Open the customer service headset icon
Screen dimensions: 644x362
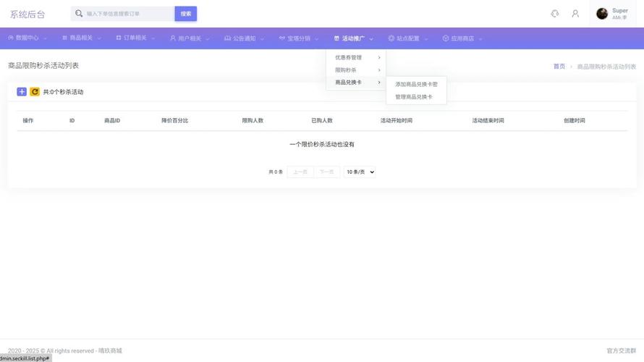pos(554,14)
